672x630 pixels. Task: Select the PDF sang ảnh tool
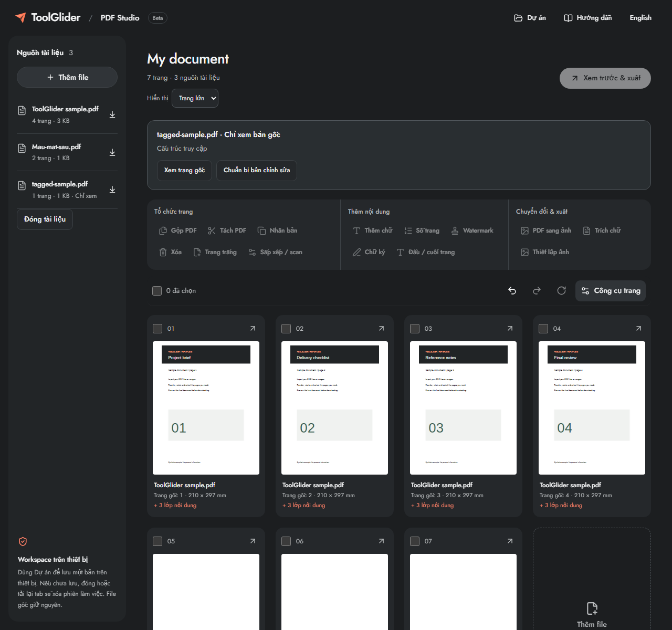pos(546,230)
